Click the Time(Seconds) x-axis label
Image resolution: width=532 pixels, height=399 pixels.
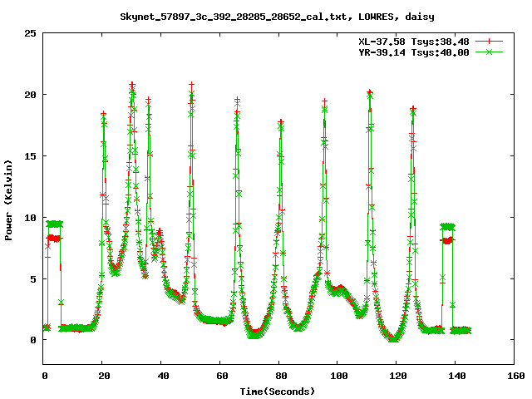pos(278,392)
